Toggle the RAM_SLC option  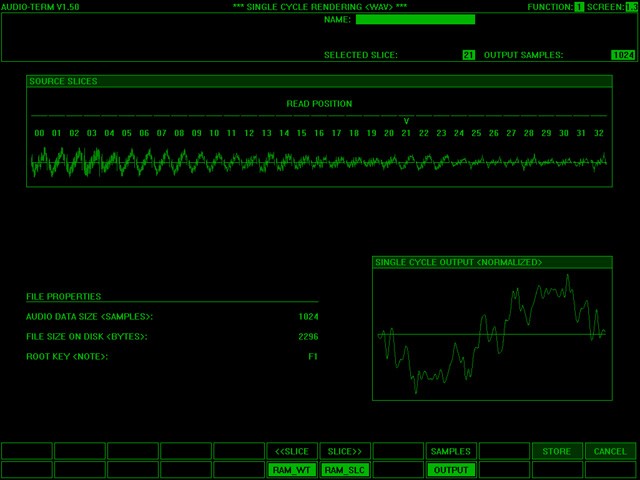pyautogui.click(x=345, y=470)
